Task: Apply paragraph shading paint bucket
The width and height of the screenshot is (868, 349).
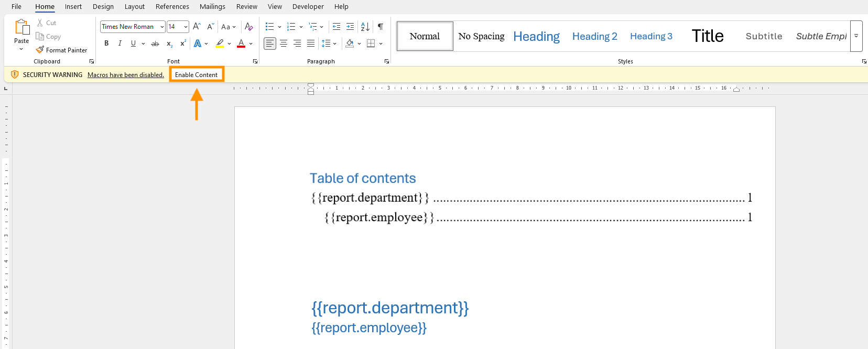Action: [x=350, y=43]
